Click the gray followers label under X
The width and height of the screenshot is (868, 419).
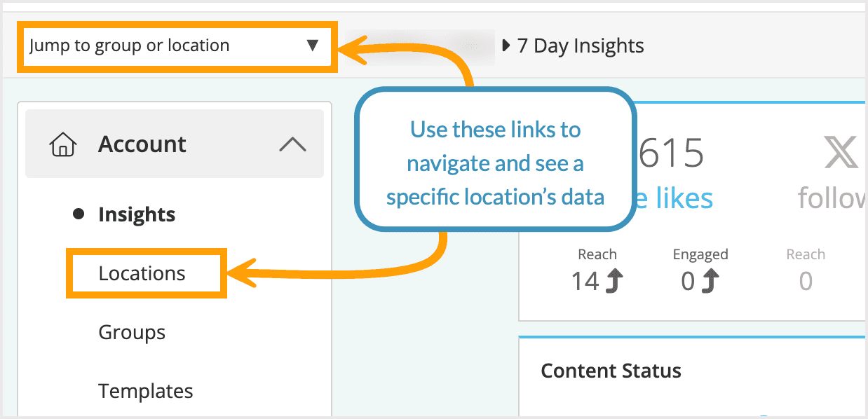832,199
